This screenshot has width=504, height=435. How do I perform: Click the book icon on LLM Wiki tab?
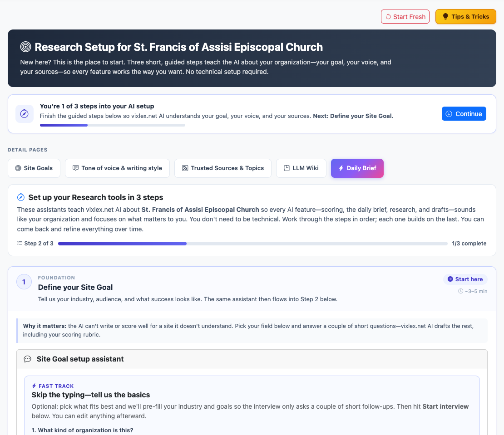pyautogui.click(x=287, y=168)
